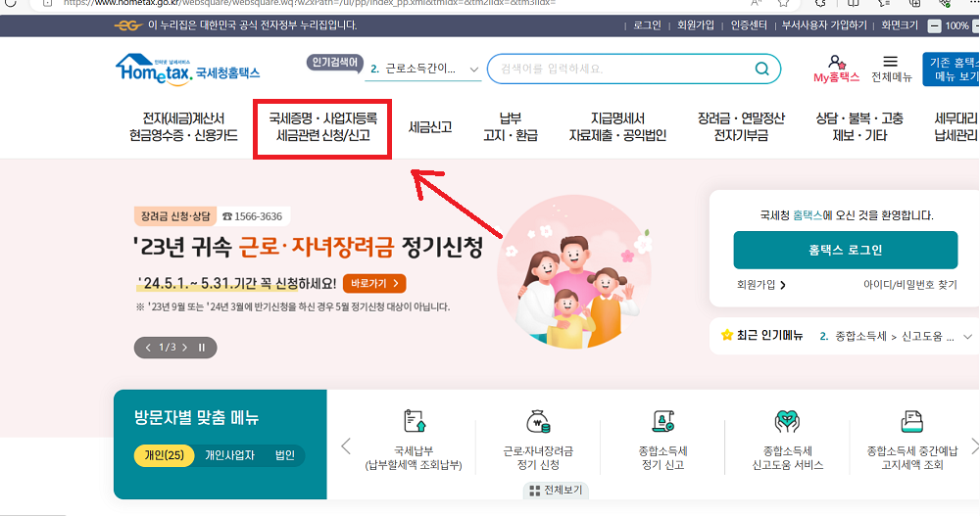Image resolution: width=980 pixels, height=516 pixels.
Task: Click the 화면크기 link
Action: pyautogui.click(x=900, y=25)
